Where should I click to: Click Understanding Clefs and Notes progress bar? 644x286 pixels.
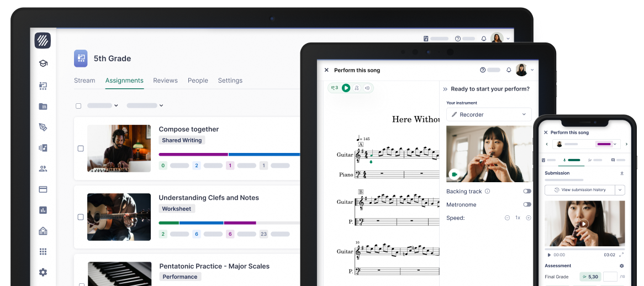pos(230,223)
